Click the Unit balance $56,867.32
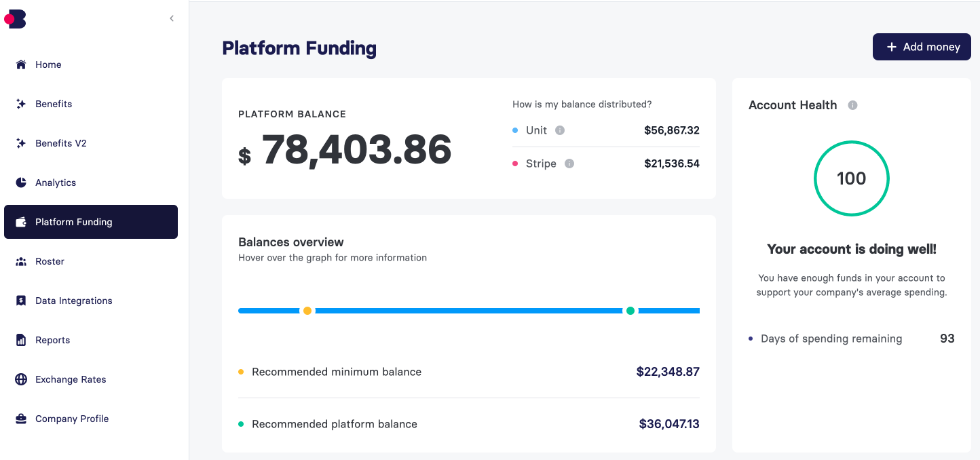This screenshot has height=460, width=980. pyautogui.click(x=672, y=130)
